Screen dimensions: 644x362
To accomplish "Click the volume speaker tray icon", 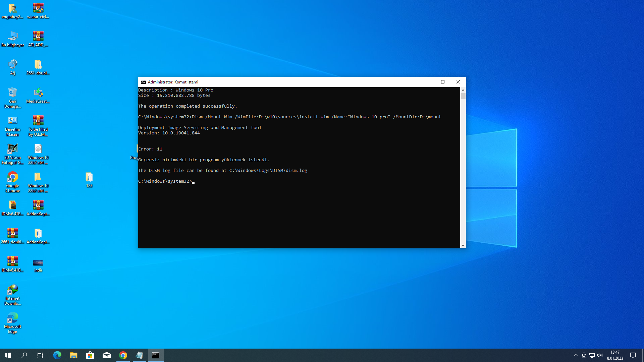I will 600,355.
